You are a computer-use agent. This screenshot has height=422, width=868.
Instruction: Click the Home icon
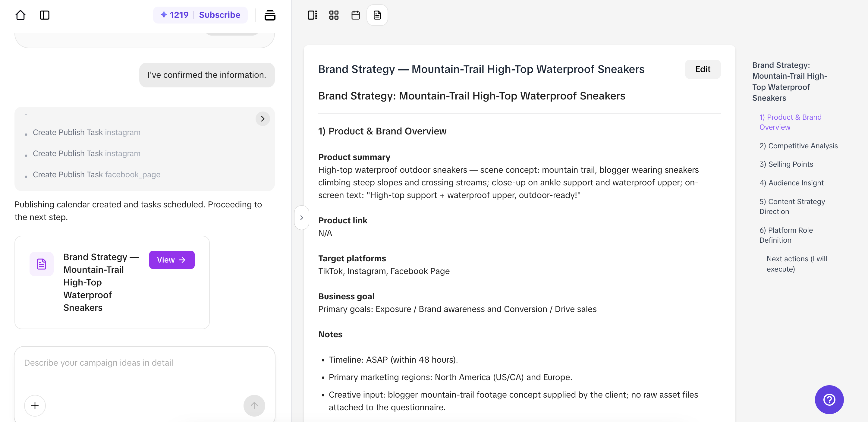[x=20, y=15]
